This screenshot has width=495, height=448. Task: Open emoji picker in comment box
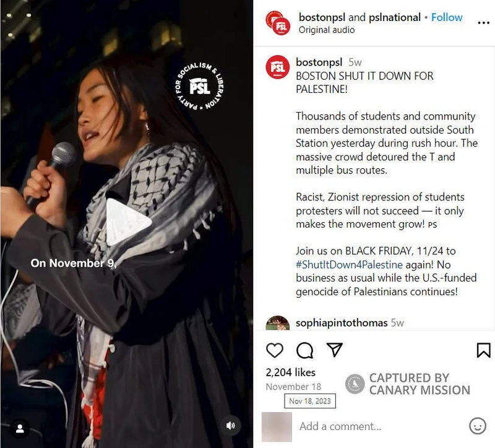(478, 426)
